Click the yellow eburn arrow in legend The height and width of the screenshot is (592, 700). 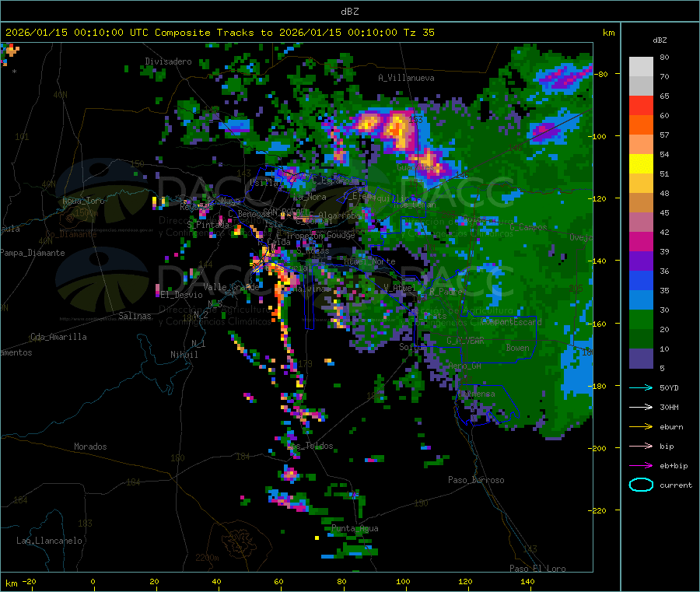641,427
